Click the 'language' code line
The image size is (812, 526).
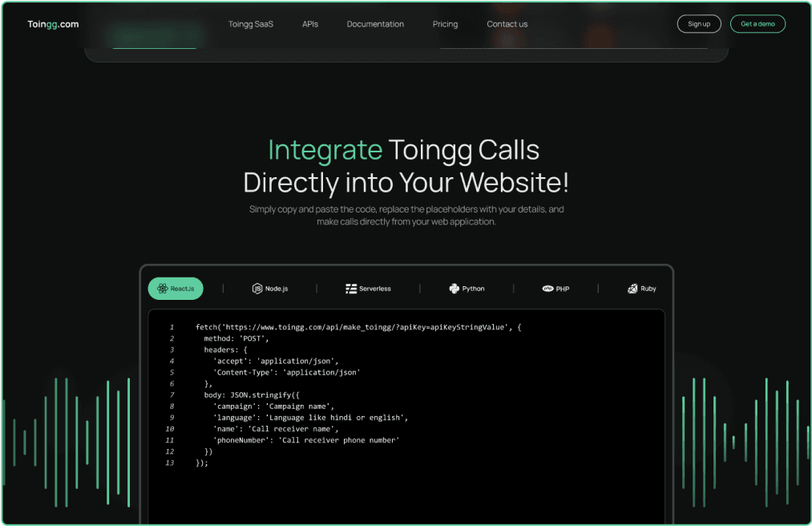pos(310,418)
